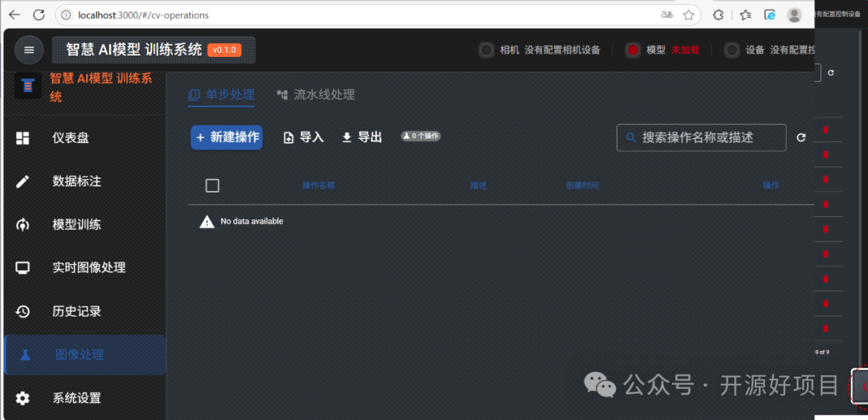Click 没有配置相机设备 status text

pyautogui.click(x=563, y=50)
